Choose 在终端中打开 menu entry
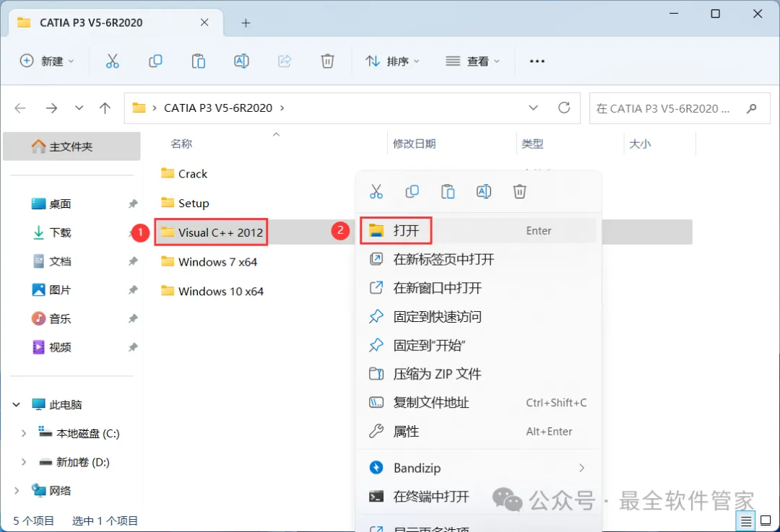The image size is (780, 532). tap(477, 497)
